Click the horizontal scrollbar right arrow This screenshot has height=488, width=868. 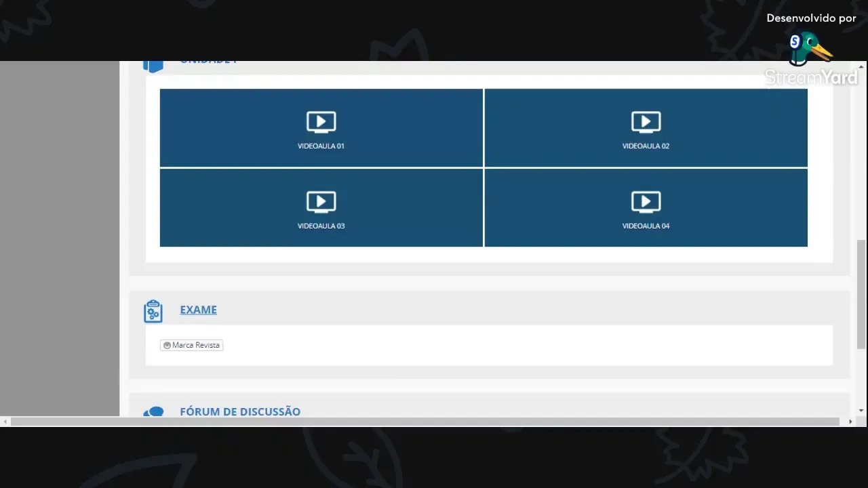point(851,422)
